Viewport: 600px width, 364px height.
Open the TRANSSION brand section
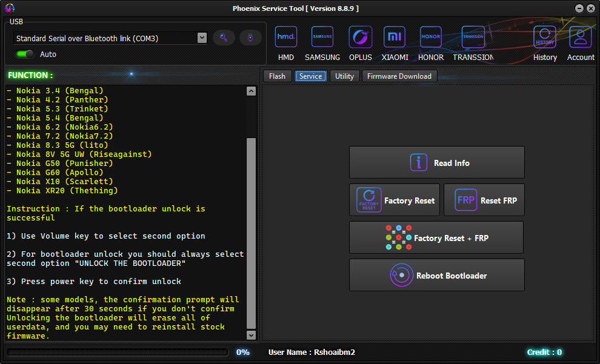pos(473,43)
